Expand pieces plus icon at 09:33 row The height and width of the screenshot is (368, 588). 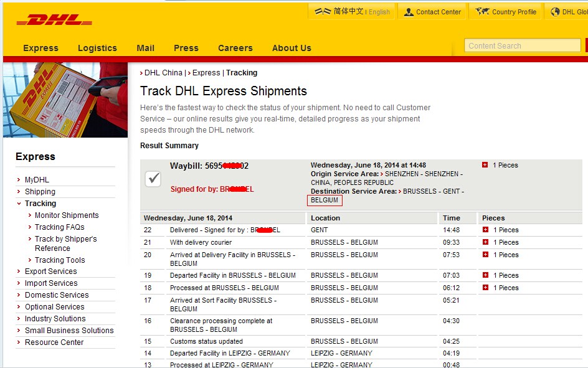pyautogui.click(x=485, y=242)
